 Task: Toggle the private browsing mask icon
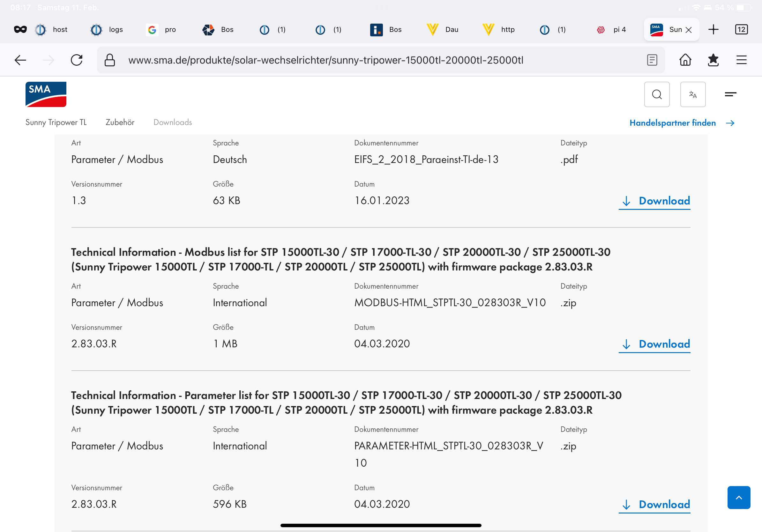pyautogui.click(x=20, y=30)
